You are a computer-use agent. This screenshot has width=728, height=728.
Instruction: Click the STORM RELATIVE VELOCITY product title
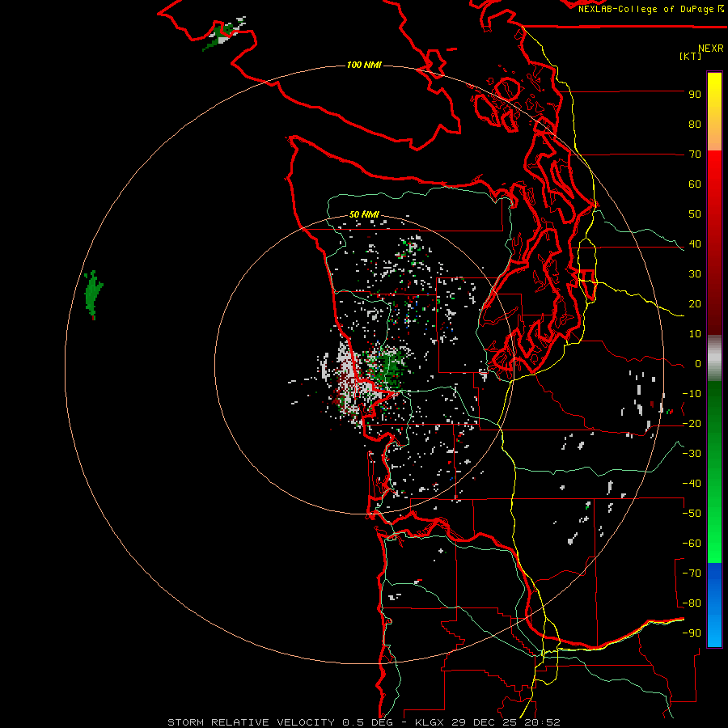click(x=252, y=722)
